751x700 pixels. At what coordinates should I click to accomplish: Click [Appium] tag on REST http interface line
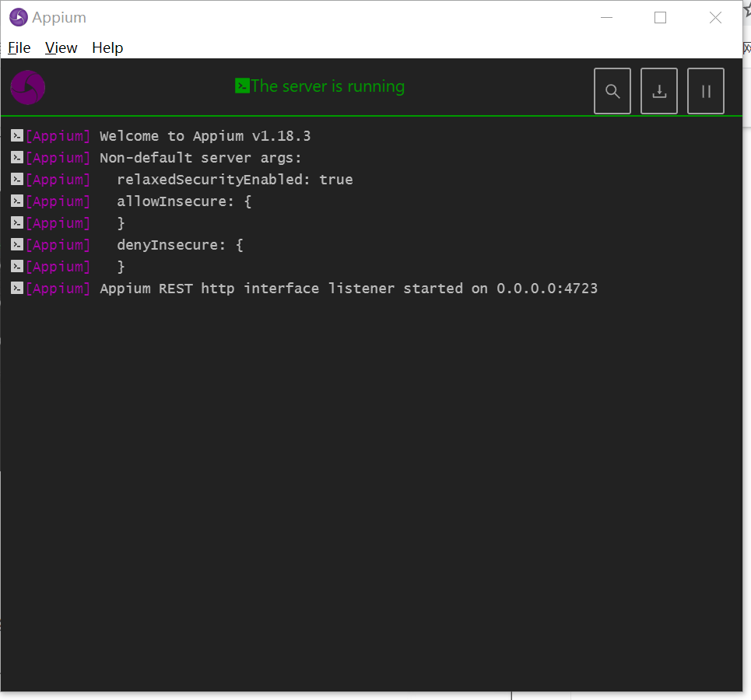click(58, 289)
